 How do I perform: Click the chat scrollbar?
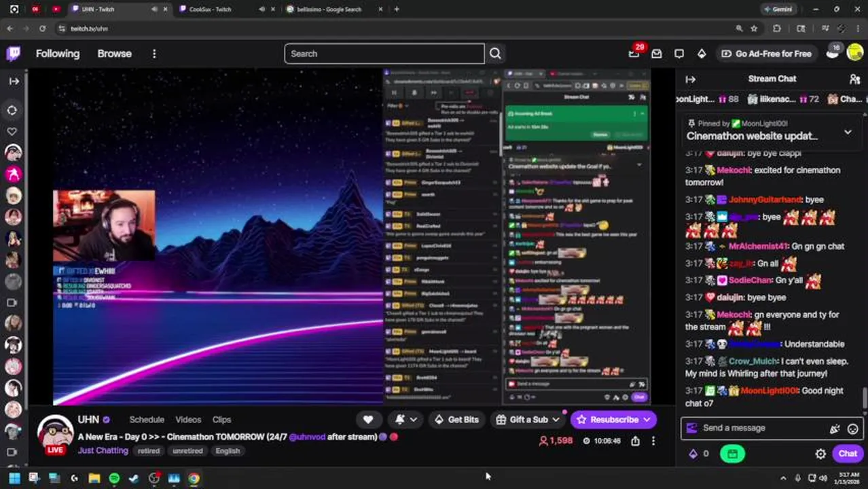pyautogui.click(x=865, y=399)
